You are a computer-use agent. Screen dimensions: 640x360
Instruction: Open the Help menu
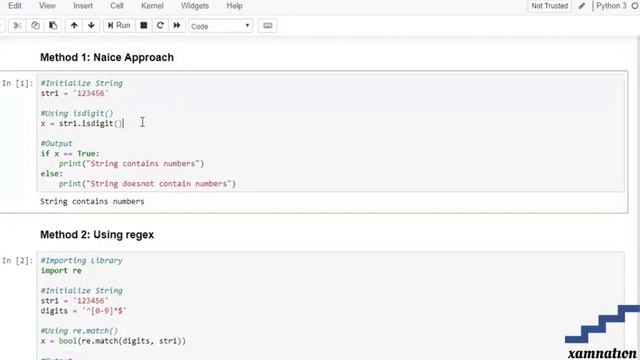pyautogui.click(x=234, y=6)
